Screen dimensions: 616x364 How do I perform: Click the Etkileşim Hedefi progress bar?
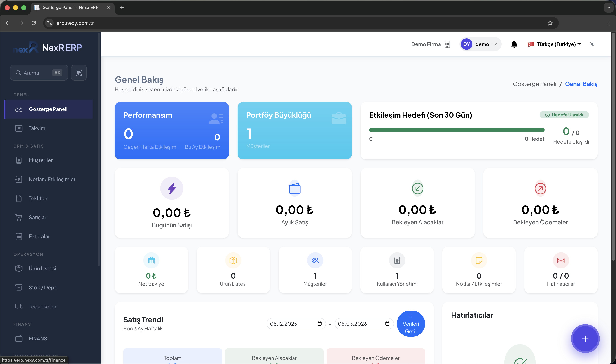click(x=457, y=130)
